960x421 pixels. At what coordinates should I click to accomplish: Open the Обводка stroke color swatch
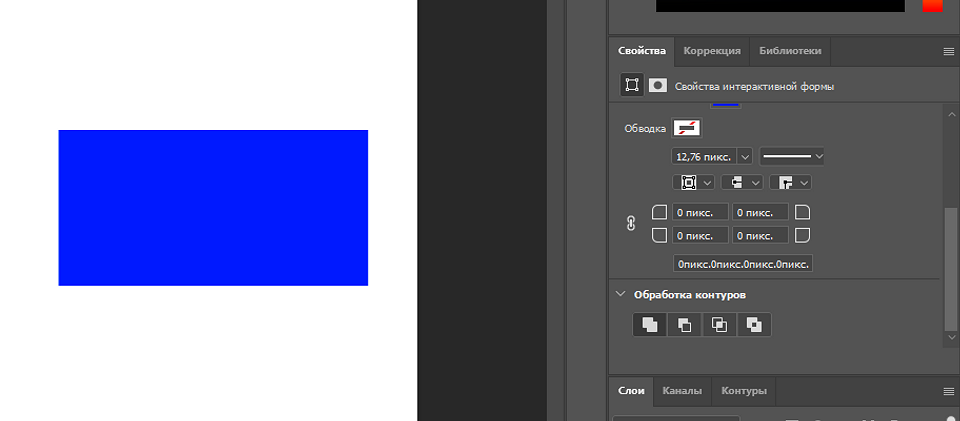click(x=687, y=128)
